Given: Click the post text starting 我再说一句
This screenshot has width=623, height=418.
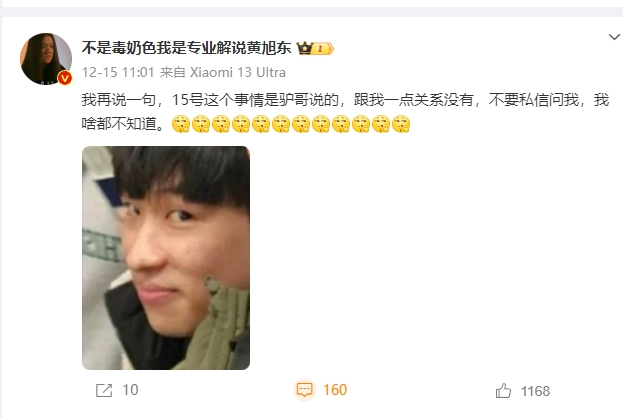Looking at the screenshot, I should tap(345, 100).
